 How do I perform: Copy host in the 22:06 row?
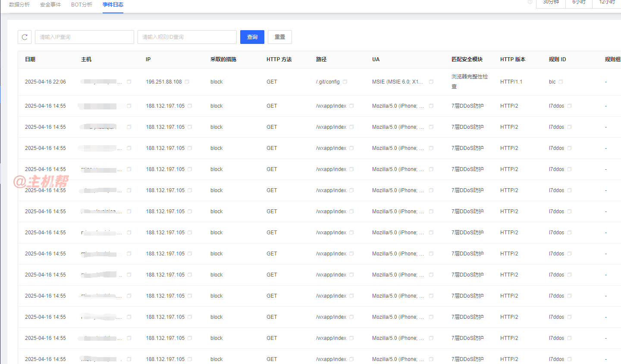(x=129, y=82)
